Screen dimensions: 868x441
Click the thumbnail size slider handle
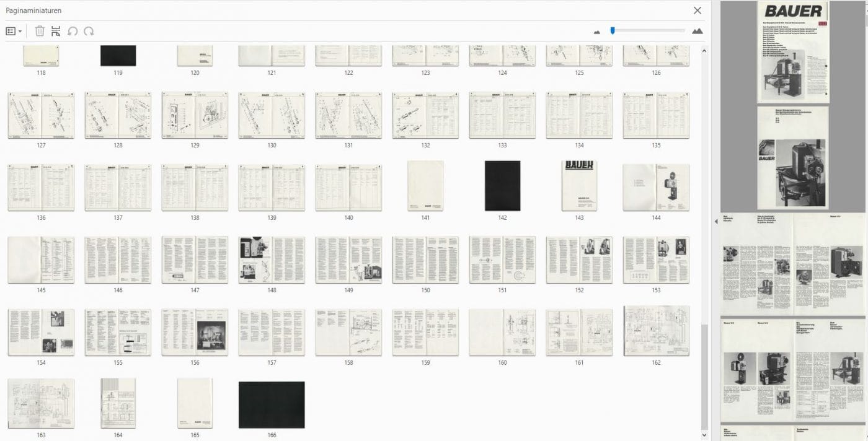tap(613, 30)
